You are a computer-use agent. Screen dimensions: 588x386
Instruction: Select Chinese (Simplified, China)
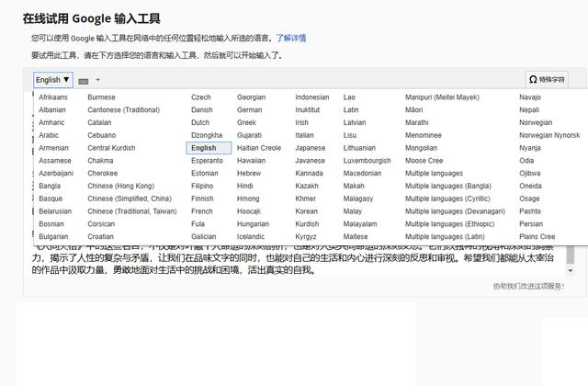(130, 199)
